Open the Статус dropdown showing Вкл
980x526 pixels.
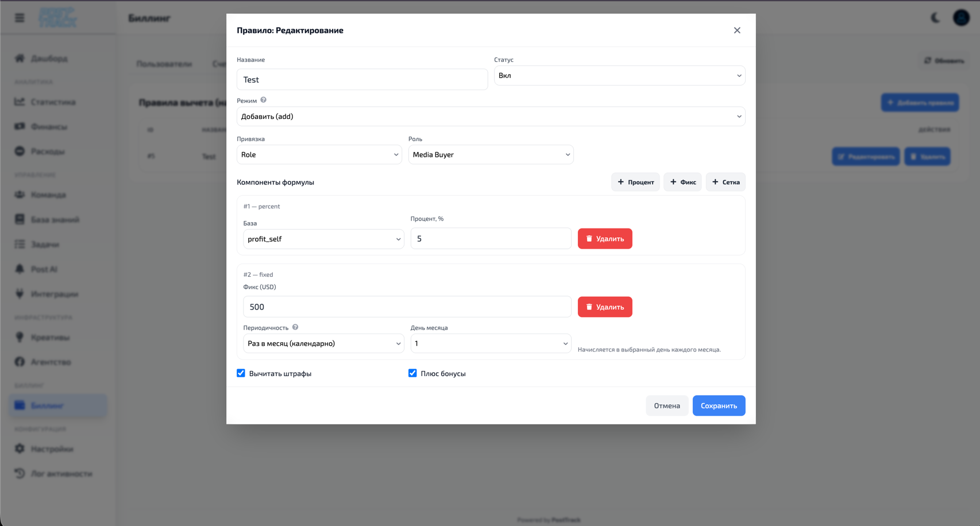click(x=619, y=75)
